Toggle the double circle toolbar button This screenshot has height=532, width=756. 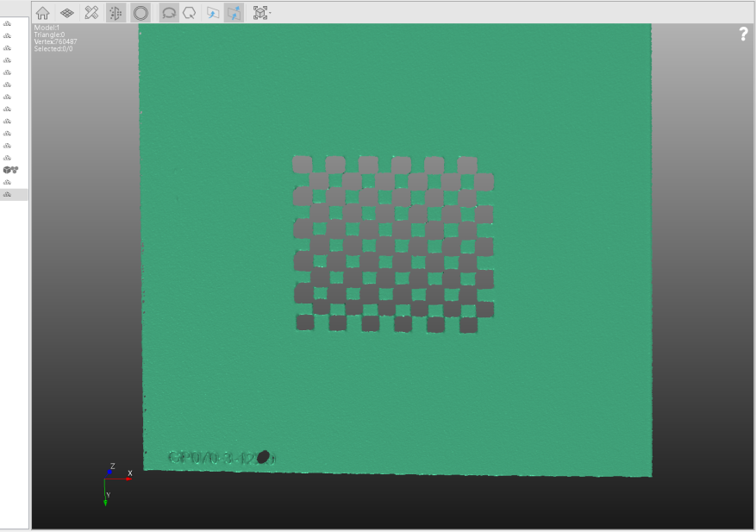pyautogui.click(x=141, y=13)
